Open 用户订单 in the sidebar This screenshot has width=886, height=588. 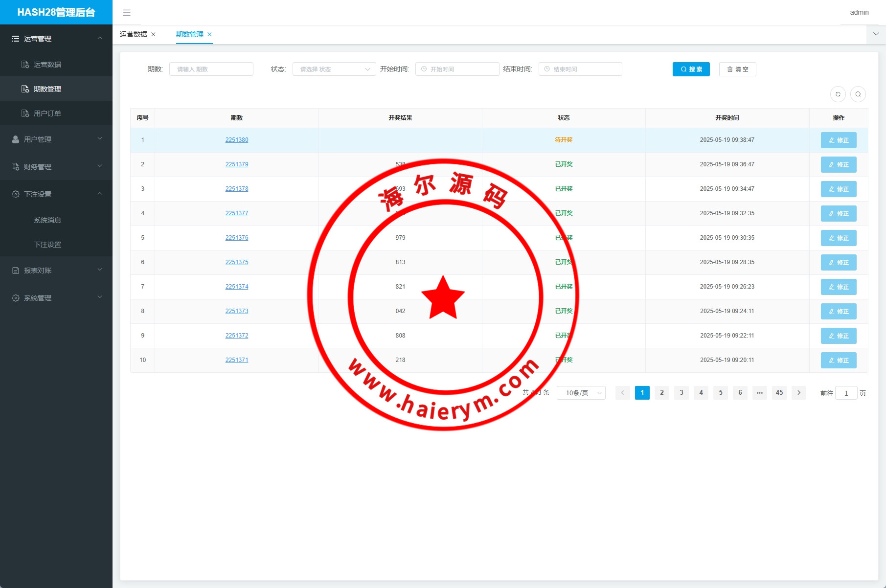[47, 113]
